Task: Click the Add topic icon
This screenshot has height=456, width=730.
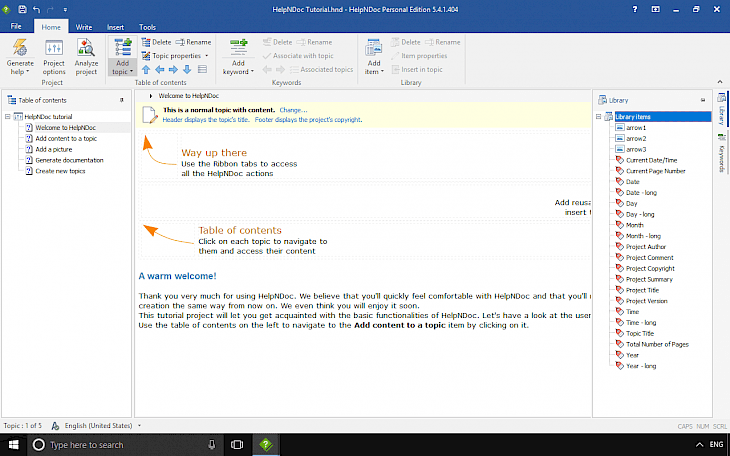Action: coord(122,48)
